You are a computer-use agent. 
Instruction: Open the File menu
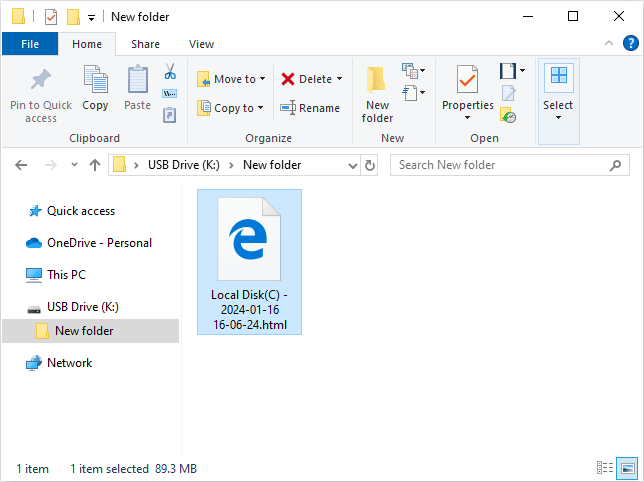pyautogui.click(x=30, y=44)
